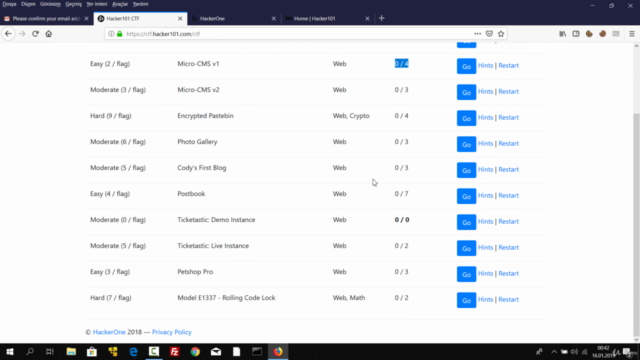Open Windows Start menu

pyautogui.click(x=10, y=351)
